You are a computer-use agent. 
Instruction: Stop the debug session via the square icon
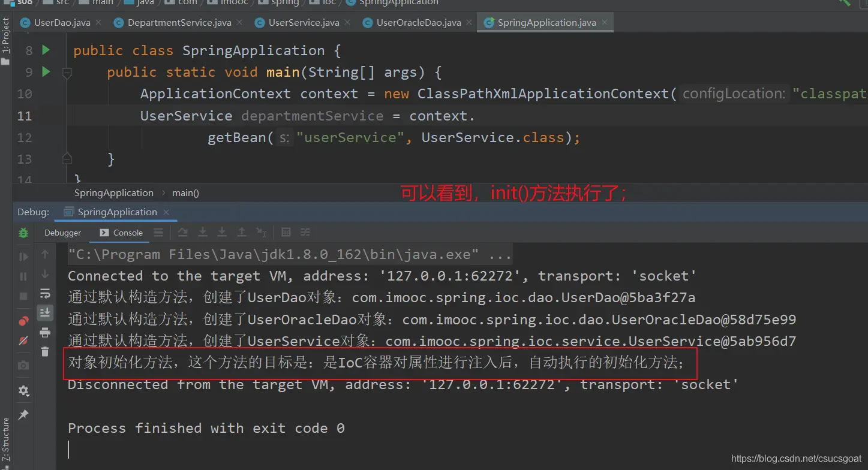pyautogui.click(x=23, y=296)
